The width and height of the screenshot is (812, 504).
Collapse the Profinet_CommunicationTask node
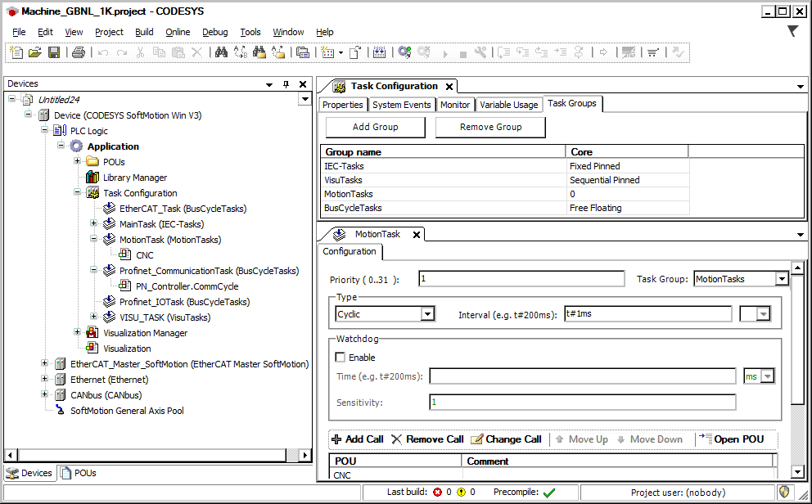tap(93, 270)
